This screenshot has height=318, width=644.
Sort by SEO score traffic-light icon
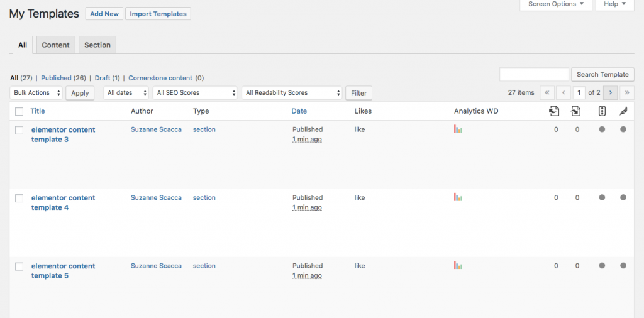(602, 111)
